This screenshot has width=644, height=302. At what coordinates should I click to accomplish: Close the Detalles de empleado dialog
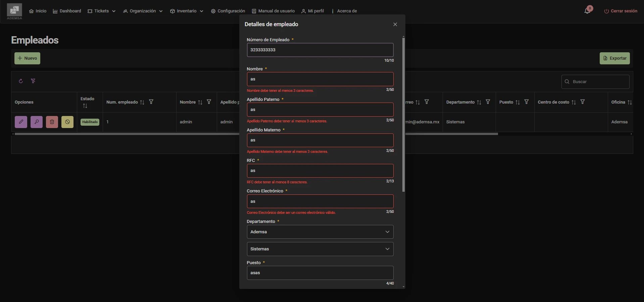(x=395, y=24)
